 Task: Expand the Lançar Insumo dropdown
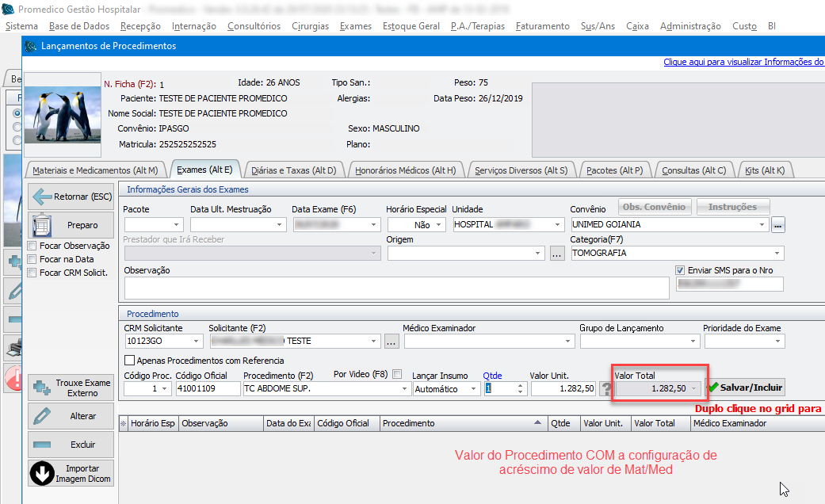tap(474, 388)
